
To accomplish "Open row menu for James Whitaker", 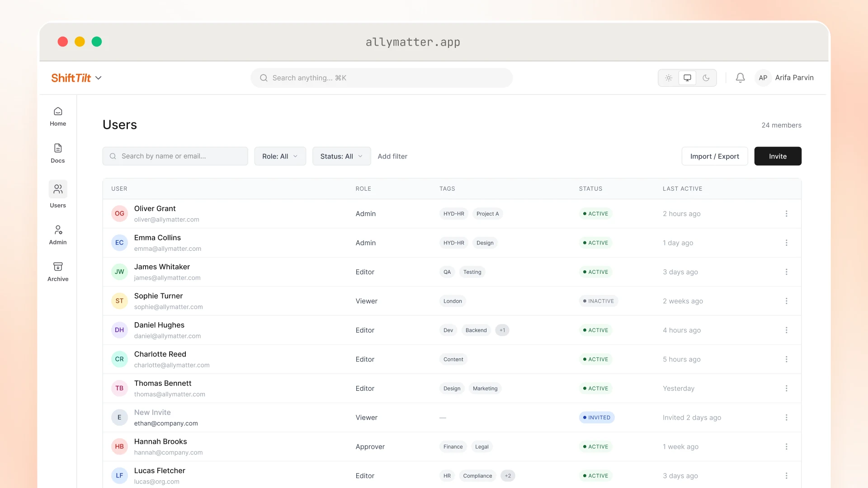I will (786, 272).
